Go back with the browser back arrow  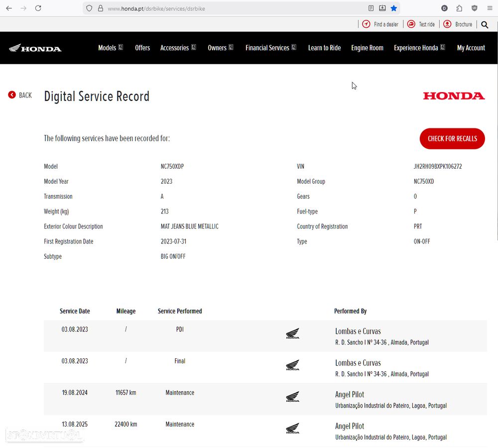[9, 8]
